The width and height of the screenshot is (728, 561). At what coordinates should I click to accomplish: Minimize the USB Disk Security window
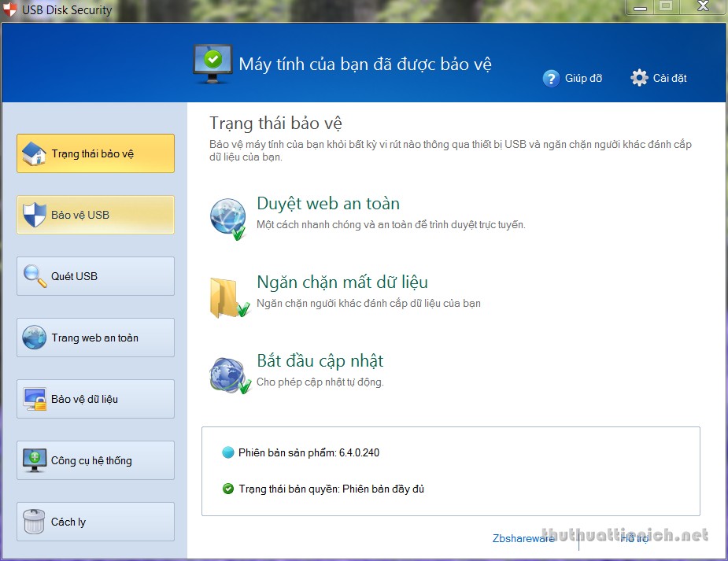[641, 7]
